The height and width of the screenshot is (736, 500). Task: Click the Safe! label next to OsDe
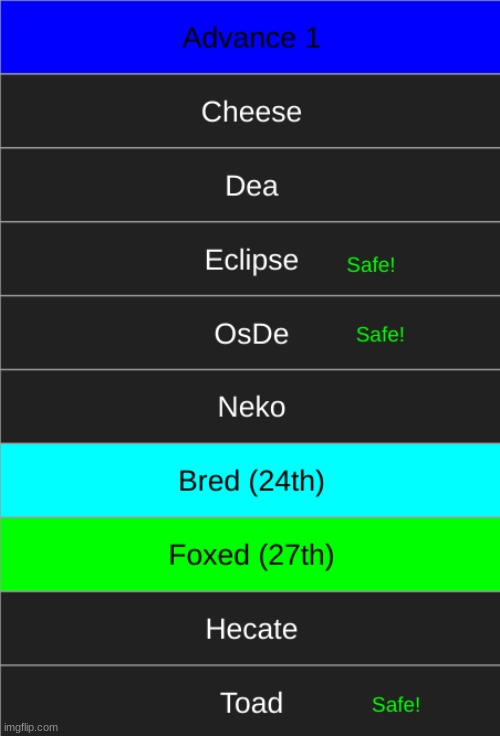pyautogui.click(x=380, y=335)
